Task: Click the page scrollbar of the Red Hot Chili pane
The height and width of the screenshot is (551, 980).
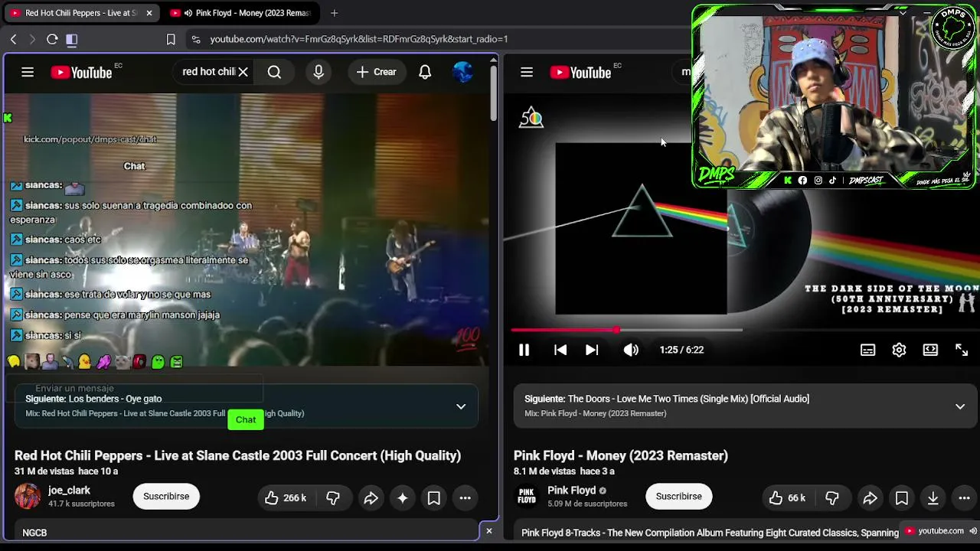Action: 494,92
